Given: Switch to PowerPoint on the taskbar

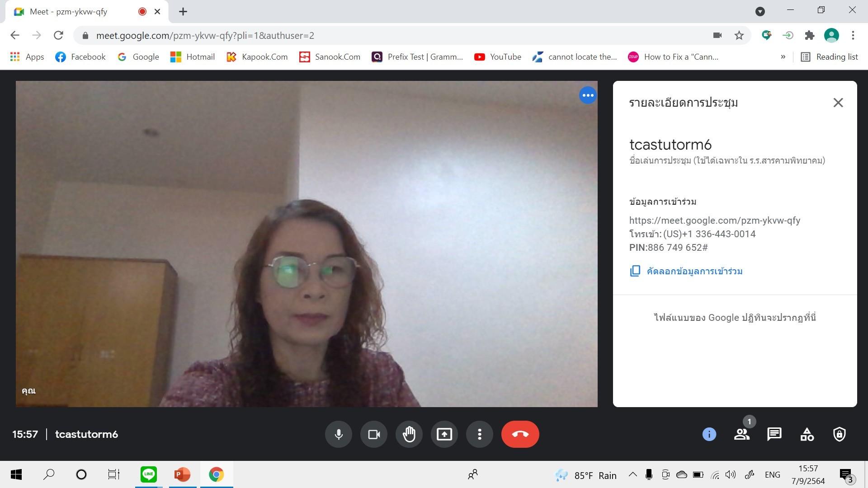Looking at the screenshot, I should click(x=182, y=474).
